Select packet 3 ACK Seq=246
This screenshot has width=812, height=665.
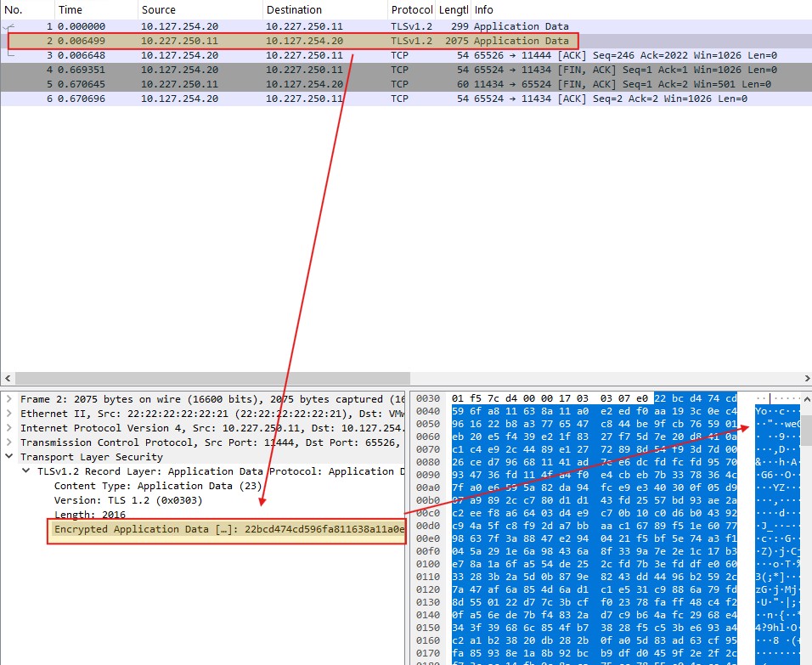coord(406,55)
